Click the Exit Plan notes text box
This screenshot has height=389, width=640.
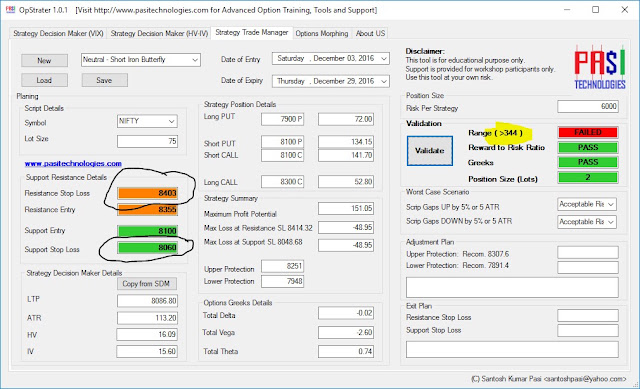coord(512,350)
